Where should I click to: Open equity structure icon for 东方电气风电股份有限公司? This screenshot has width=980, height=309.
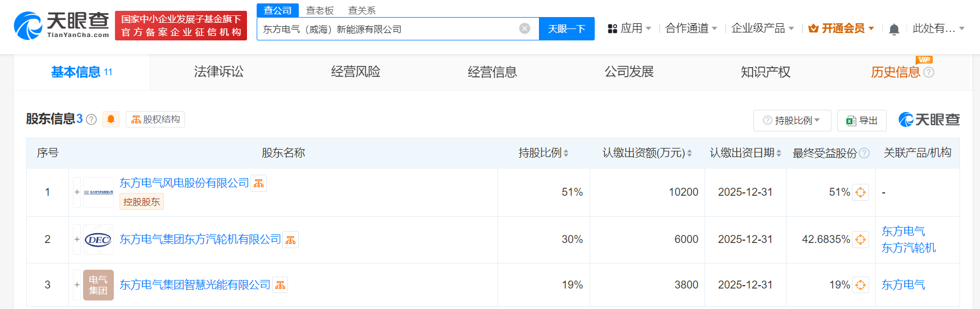click(259, 183)
